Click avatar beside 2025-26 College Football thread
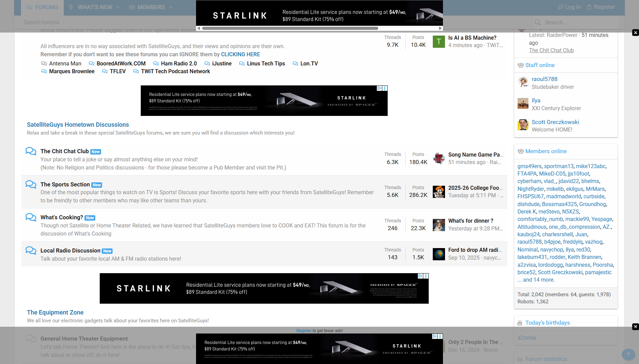Image resolution: width=639 pixels, height=364 pixels. (x=439, y=192)
